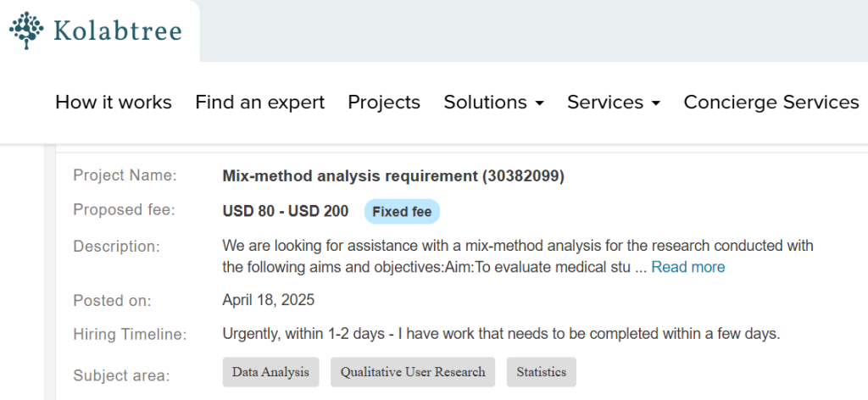Click the Subject area label
868x400 pixels.
[x=121, y=375]
